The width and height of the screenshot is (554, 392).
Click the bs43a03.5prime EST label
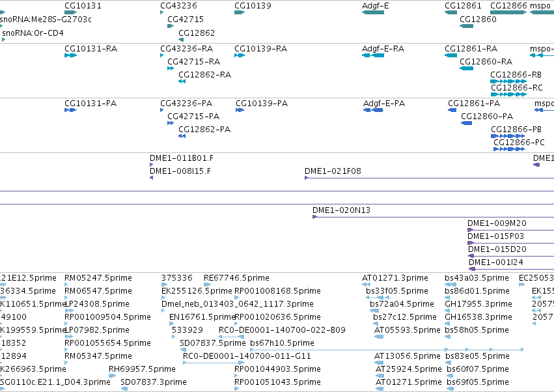click(477, 278)
